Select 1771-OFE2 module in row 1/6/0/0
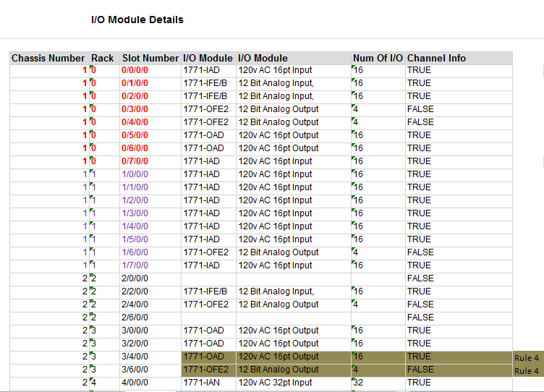Viewport: 544px width, 392px height. [x=208, y=252]
